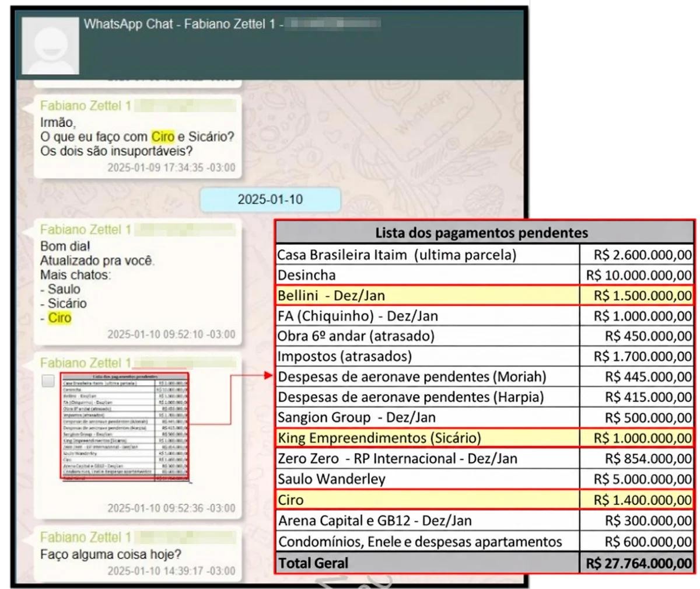Select the amount R$ 300.000,00
The width and height of the screenshot is (700, 589).
(x=637, y=521)
